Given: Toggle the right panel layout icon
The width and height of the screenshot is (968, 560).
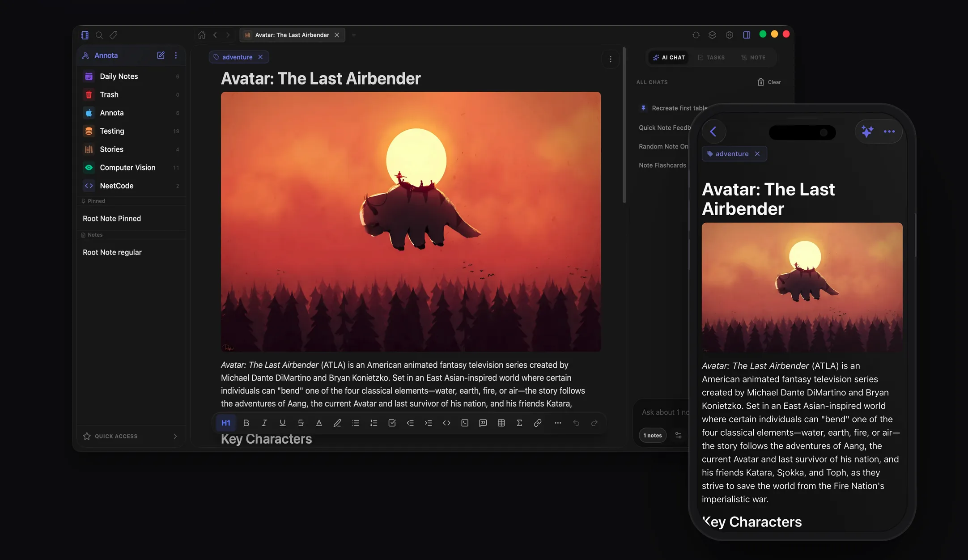Looking at the screenshot, I should click(747, 35).
